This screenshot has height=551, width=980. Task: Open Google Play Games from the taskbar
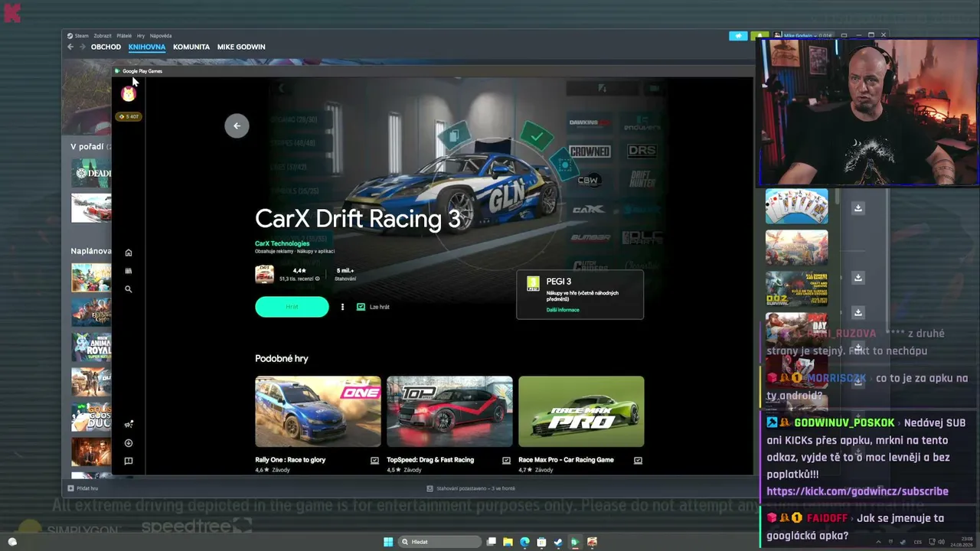click(575, 542)
